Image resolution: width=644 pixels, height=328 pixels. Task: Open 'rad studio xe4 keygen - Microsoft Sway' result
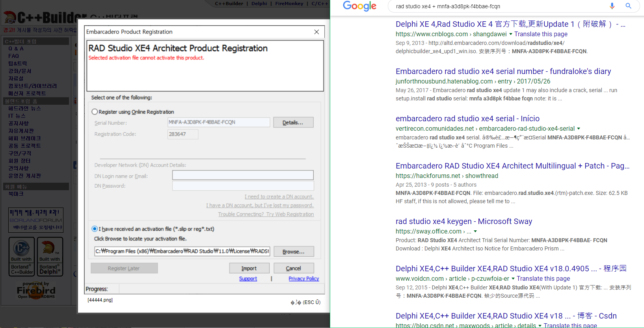(464, 221)
